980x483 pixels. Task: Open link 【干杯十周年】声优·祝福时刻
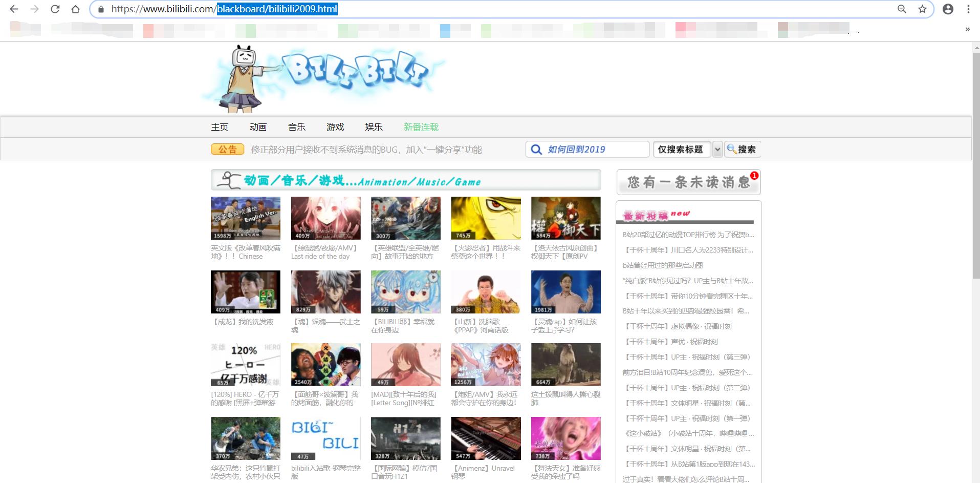(x=671, y=342)
